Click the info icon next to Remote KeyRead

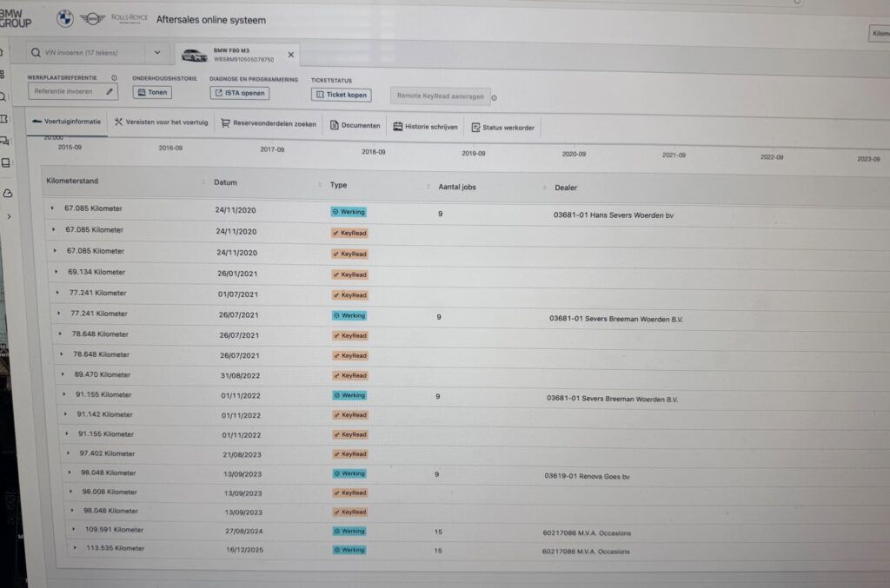(x=495, y=97)
